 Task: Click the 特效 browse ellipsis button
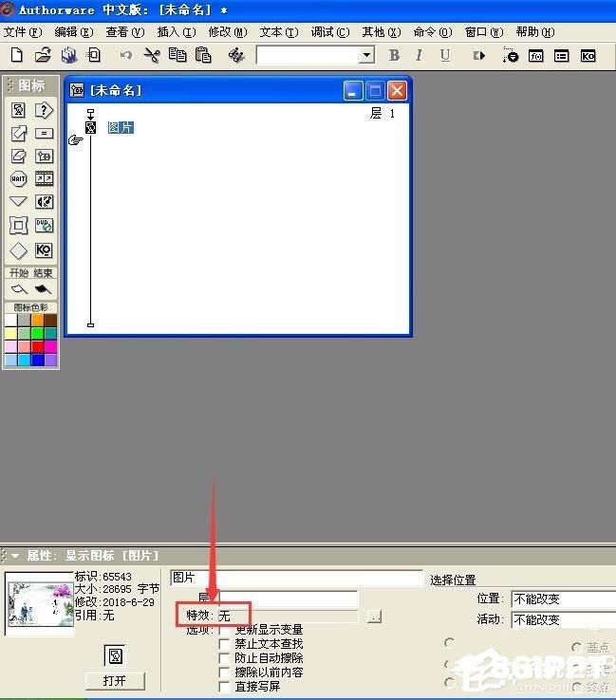click(374, 617)
